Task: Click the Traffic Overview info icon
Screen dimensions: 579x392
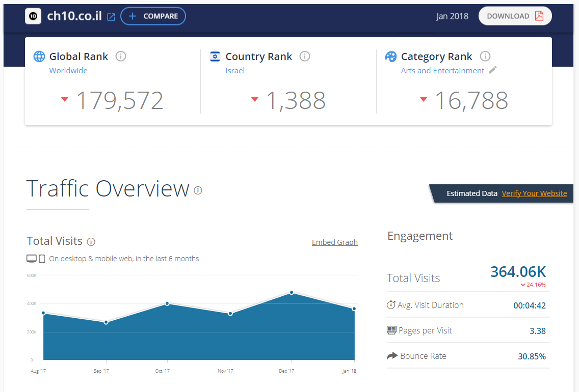Action: point(198,190)
